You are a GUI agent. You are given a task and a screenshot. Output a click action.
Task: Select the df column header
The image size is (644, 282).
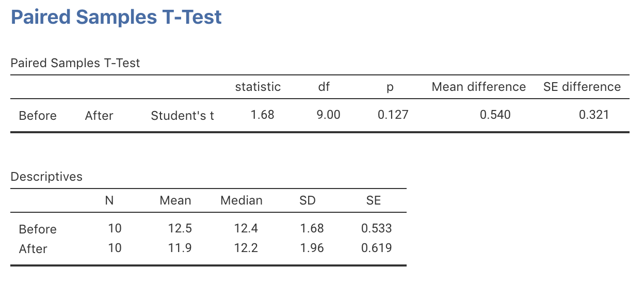[x=324, y=87]
